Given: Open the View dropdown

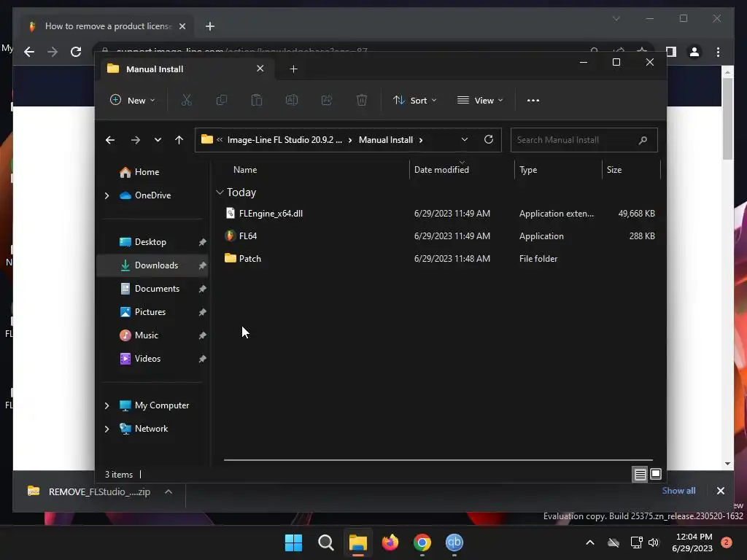Looking at the screenshot, I should click(480, 100).
